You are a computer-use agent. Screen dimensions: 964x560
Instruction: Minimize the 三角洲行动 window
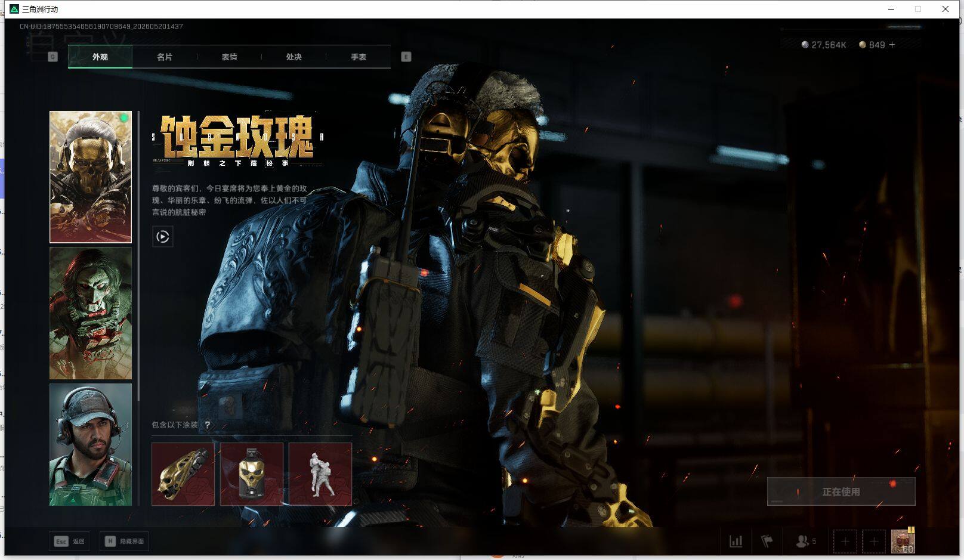click(x=891, y=9)
